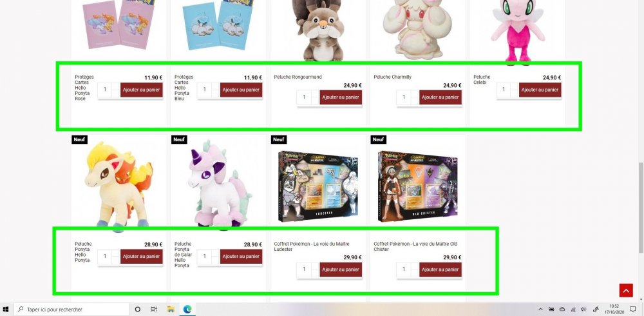
Task: Open Microsoft Edge from the taskbar
Action: click(x=187, y=309)
